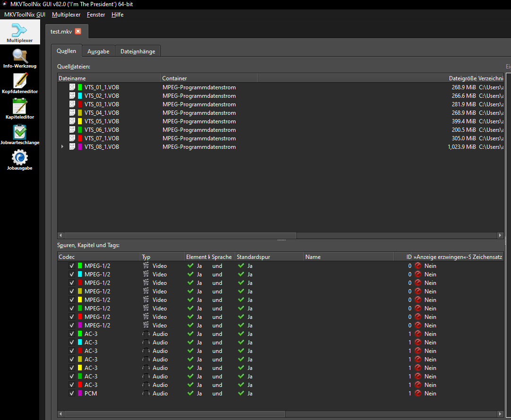Click file icon of VTS_02_1.VOB
The height and width of the screenshot is (420, 511).
pos(72,96)
